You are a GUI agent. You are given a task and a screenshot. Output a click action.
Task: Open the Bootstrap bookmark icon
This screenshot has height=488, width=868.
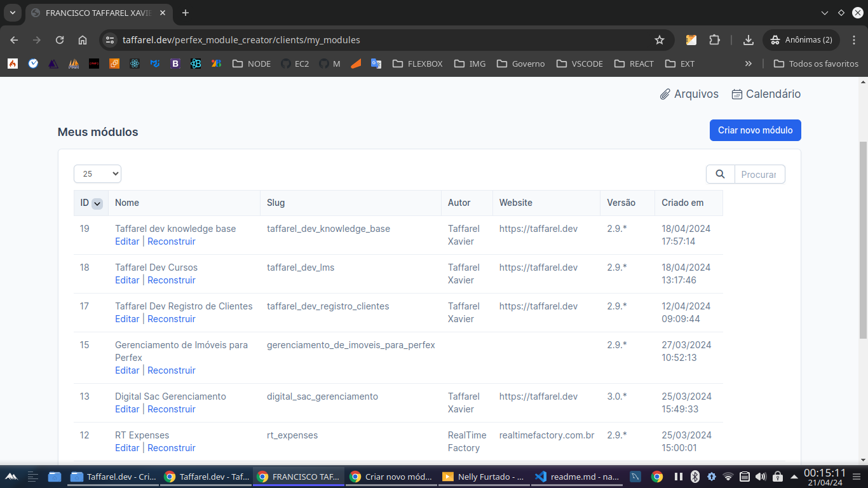[x=175, y=64]
